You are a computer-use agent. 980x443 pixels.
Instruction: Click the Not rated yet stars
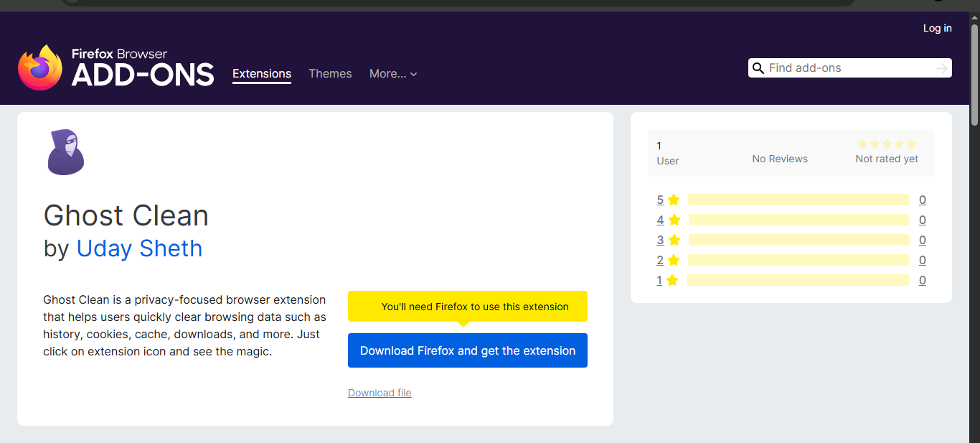(x=887, y=144)
